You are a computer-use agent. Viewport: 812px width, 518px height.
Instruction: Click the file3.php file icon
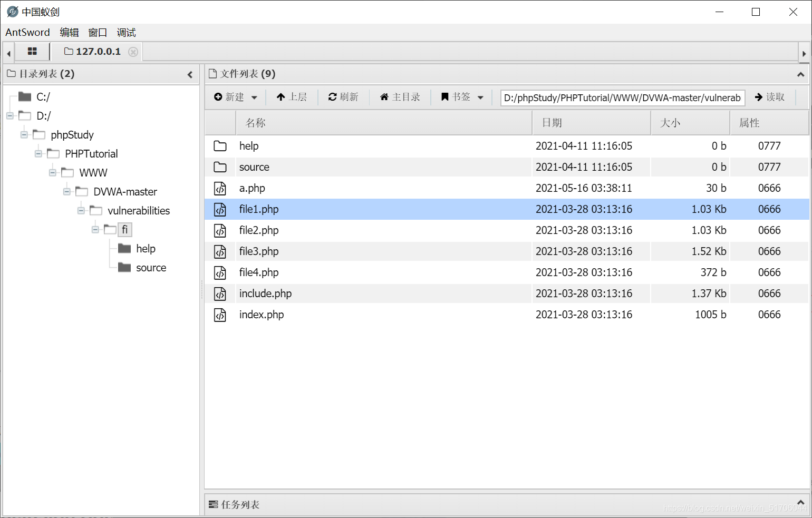tap(220, 251)
